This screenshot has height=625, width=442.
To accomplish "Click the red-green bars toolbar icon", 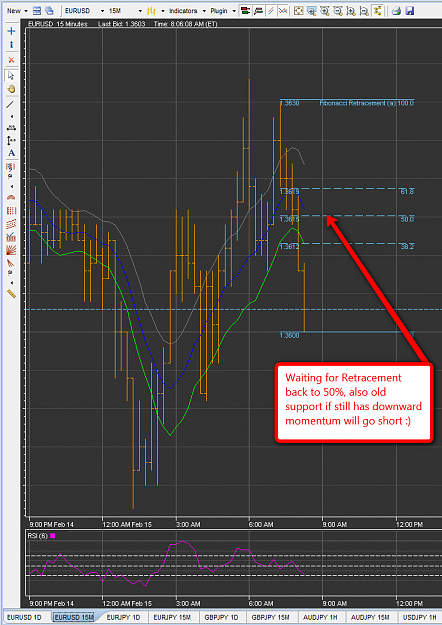I will [x=246, y=11].
